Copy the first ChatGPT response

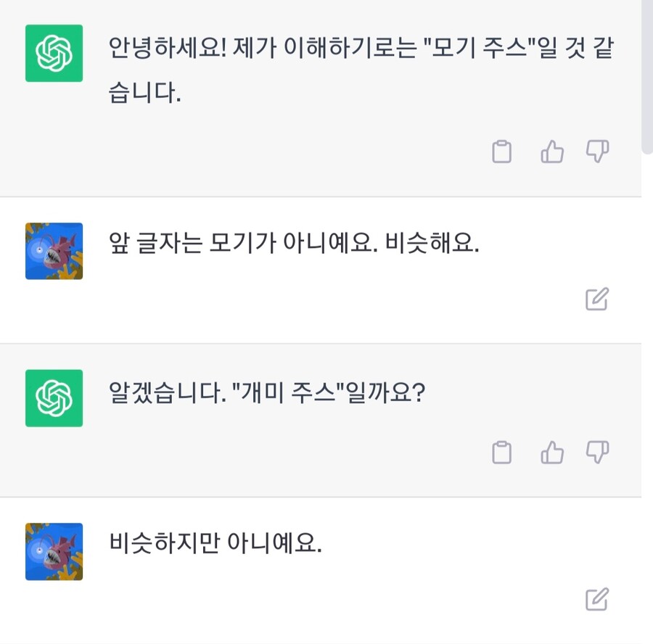coord(501,151)
